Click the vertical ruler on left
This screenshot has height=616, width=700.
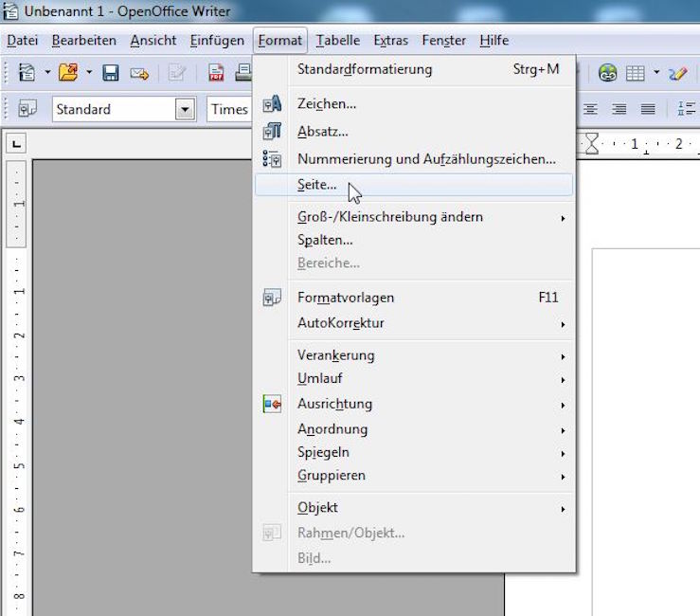(16, 388)
